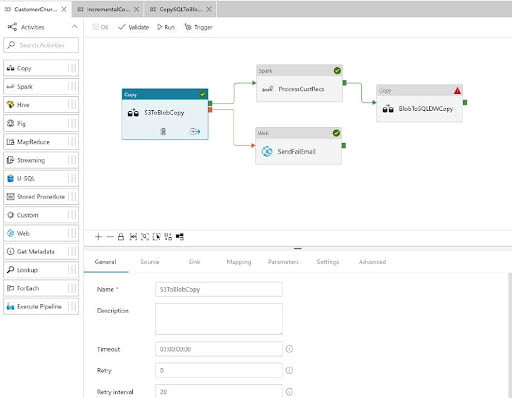The height and width of the screenshot is (398, 512).
Task: Select the BlobToSQLDWCopy node
Action: [x=419, y=103]
